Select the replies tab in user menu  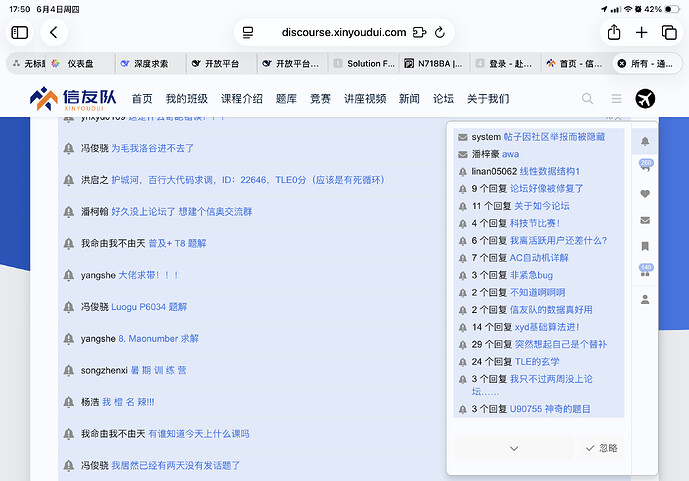(645, 167)
